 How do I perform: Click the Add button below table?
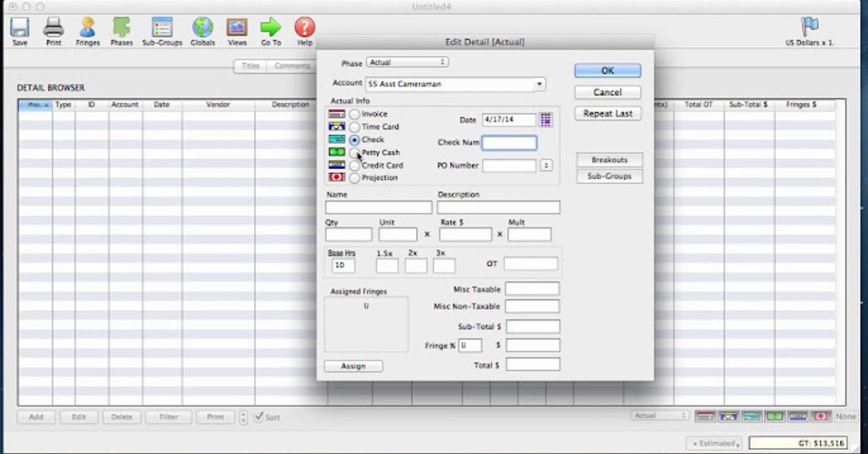click(36, 417)
